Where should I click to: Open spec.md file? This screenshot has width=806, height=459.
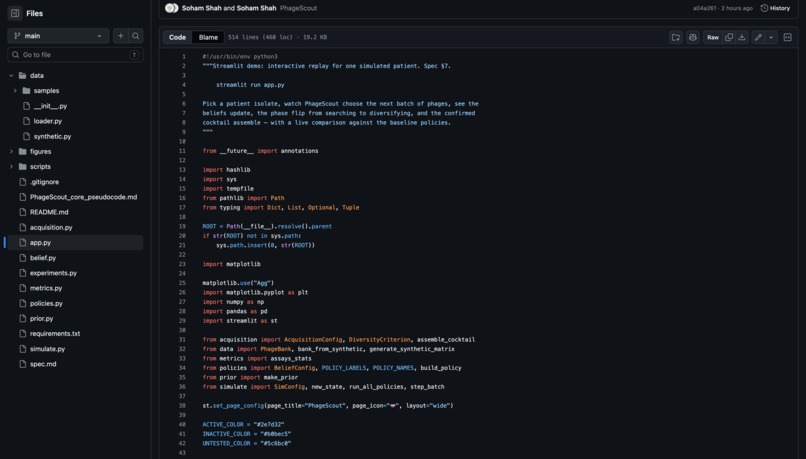pyautogui.click(x=43, y=364)
